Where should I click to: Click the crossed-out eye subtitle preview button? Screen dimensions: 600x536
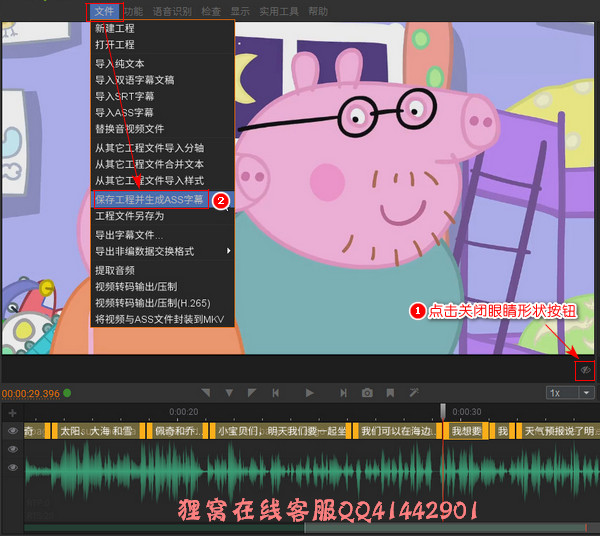click(x=585, y=370)
